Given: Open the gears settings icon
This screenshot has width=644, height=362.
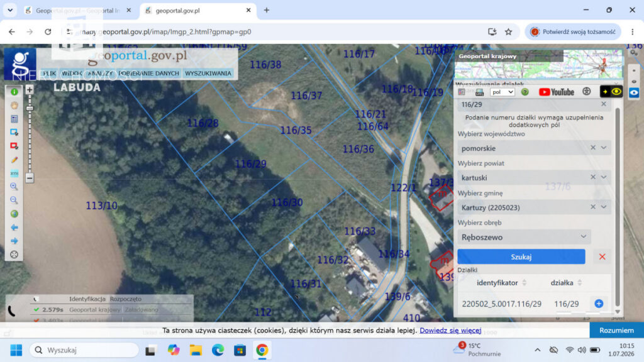Looking at the screenshot, I should coord(634,53).
